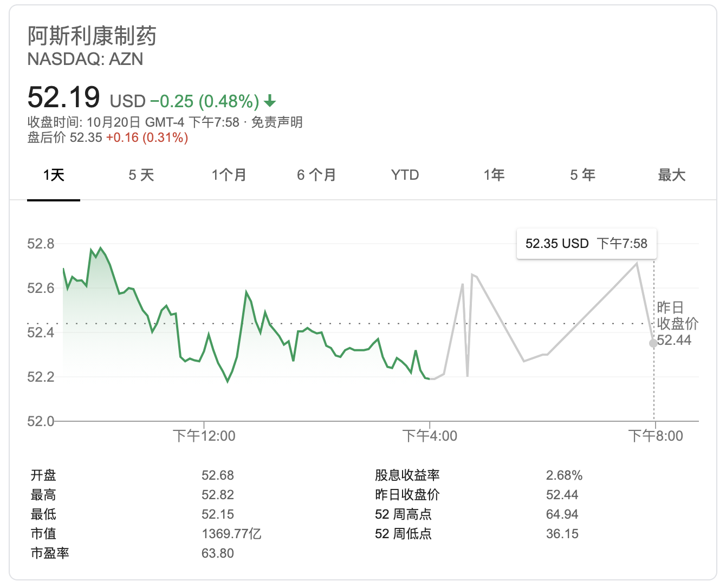
Task: Select the 1天 time range tab
Action: click(54, 175)
